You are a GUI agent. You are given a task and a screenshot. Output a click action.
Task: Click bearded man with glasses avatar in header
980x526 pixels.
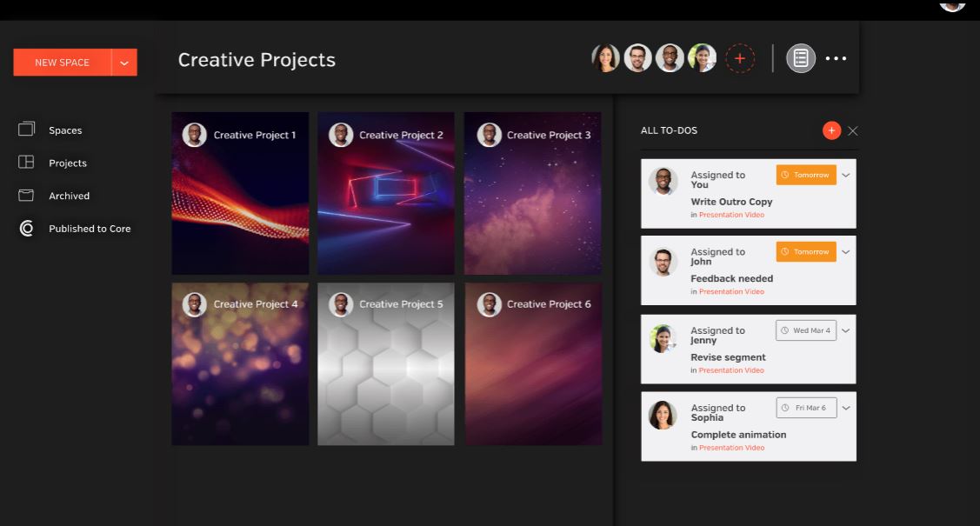pyautogui.click(x=637, y=58)
